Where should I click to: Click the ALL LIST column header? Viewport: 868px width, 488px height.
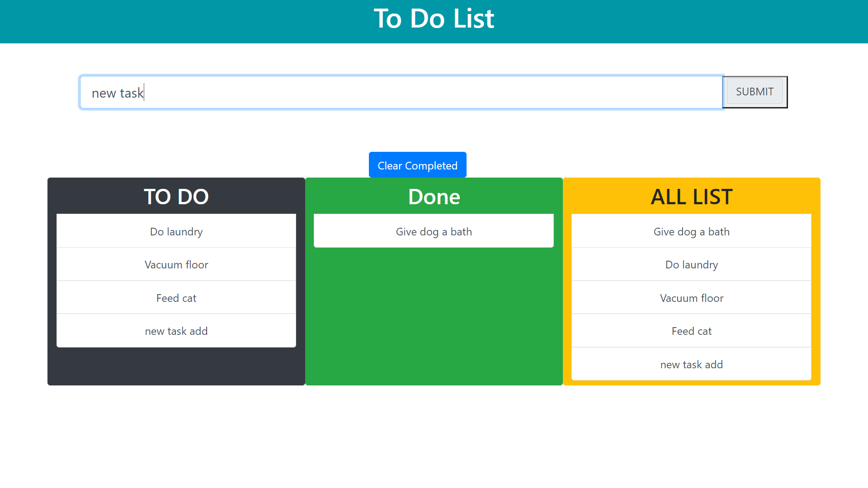(691, 197)
